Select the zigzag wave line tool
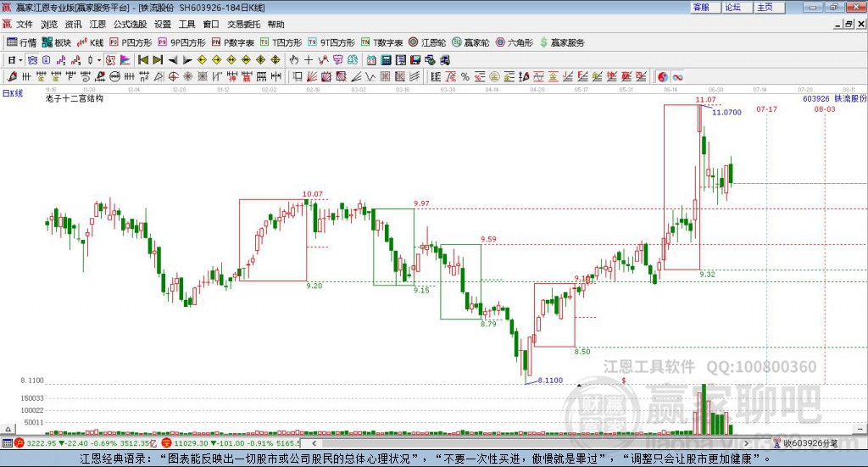 (370, 76)
